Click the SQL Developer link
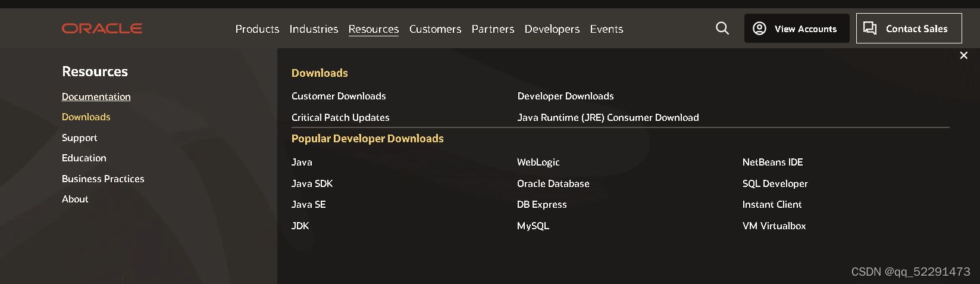 pos(775,183)
